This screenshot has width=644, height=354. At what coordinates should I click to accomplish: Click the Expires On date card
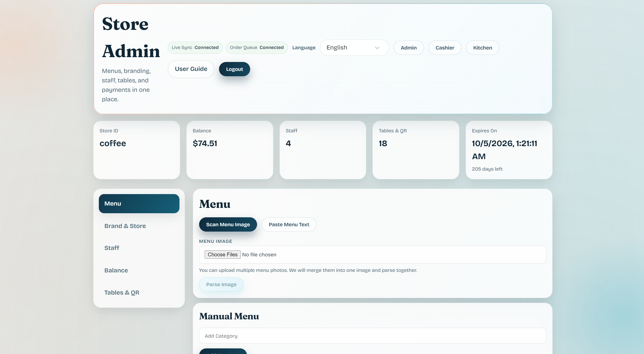click(509, 150)
